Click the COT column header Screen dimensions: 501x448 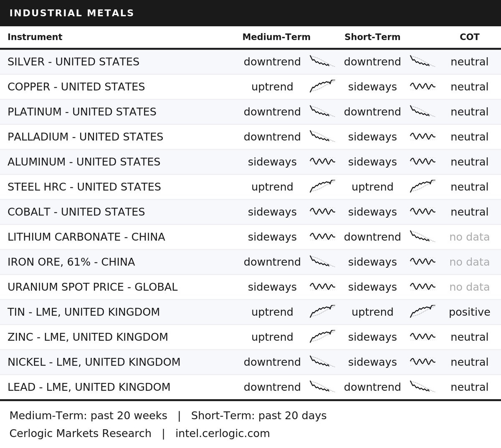[x=469, y=37]
